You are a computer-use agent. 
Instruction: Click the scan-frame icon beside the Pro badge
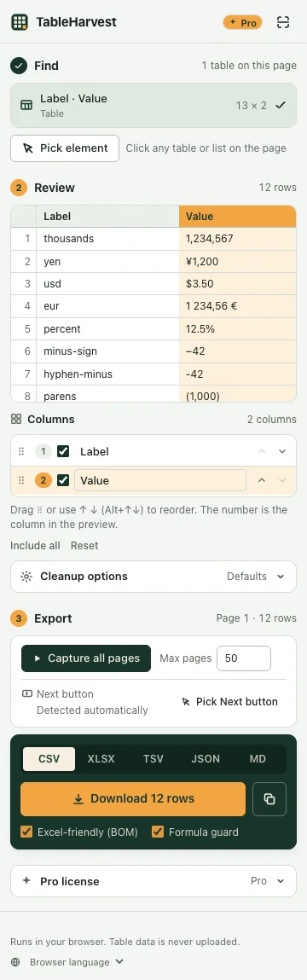point(283,22)
